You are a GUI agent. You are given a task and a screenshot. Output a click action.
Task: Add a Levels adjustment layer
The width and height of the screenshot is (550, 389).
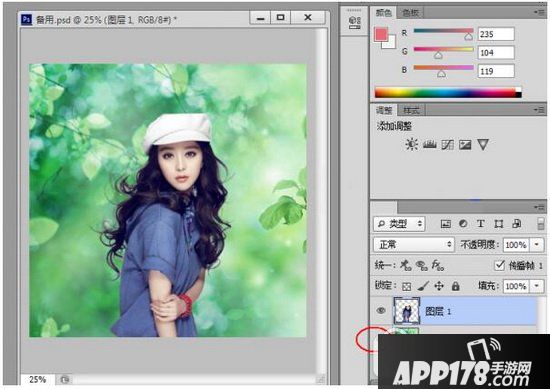(429, 145)
